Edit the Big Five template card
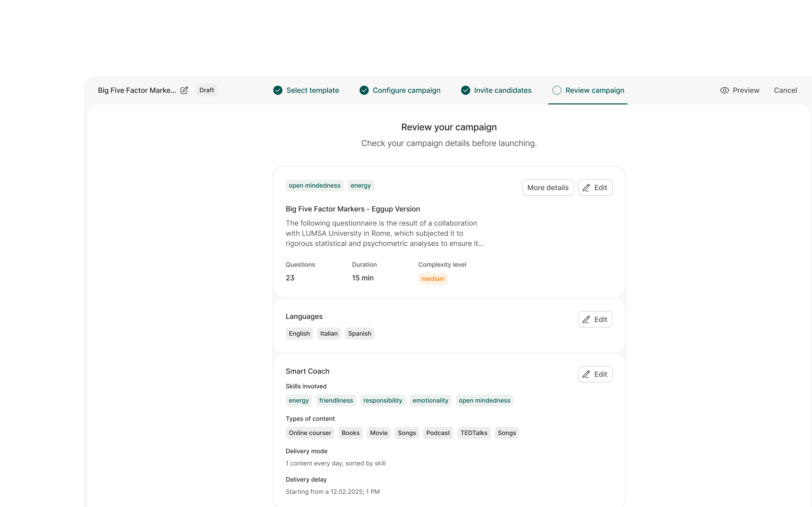The width and height of the screenshot is (812, 507). click(595, 187)
